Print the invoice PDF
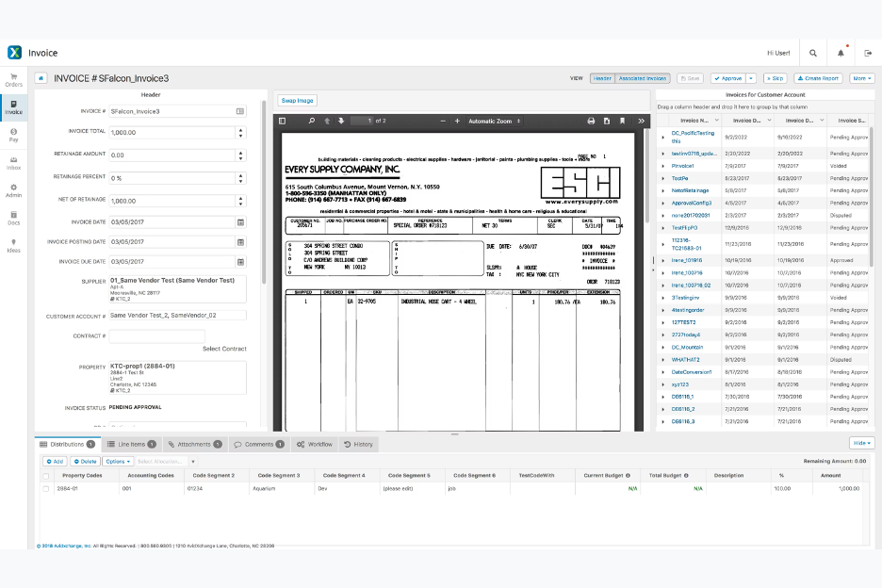Screen dimensions: 882x588 [591, 121]
